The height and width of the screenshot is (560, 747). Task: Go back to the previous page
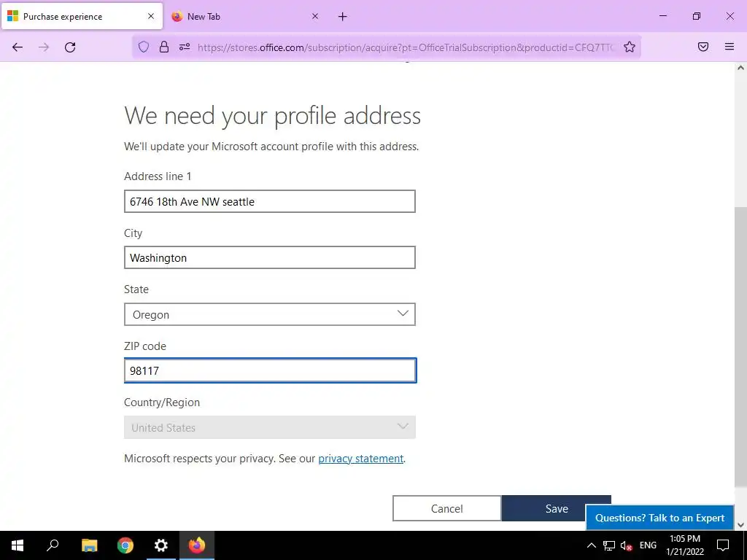[18, 47]
